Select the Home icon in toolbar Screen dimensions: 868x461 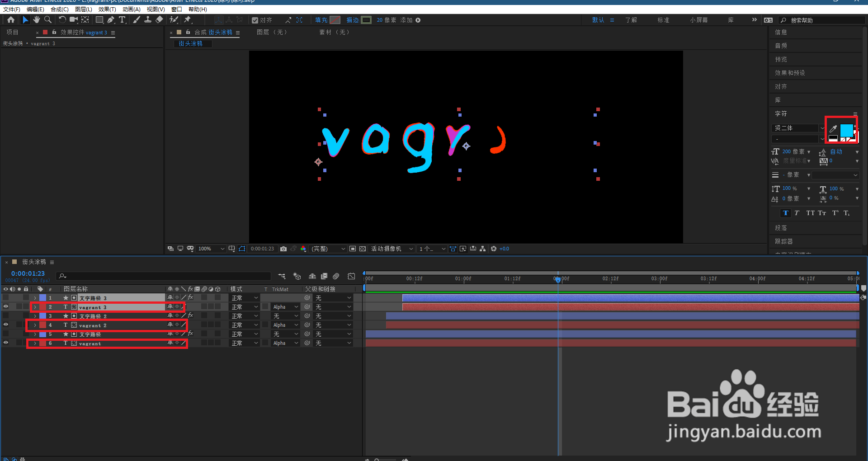11,20
